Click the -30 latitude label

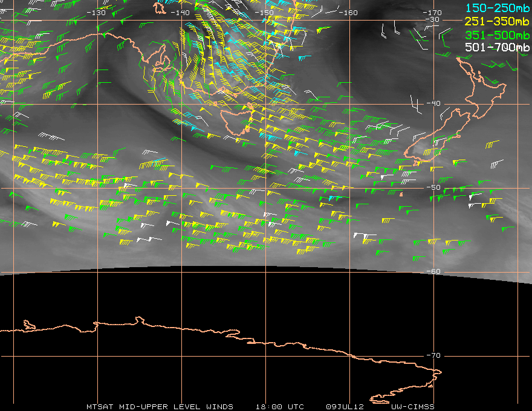(433, 20)
